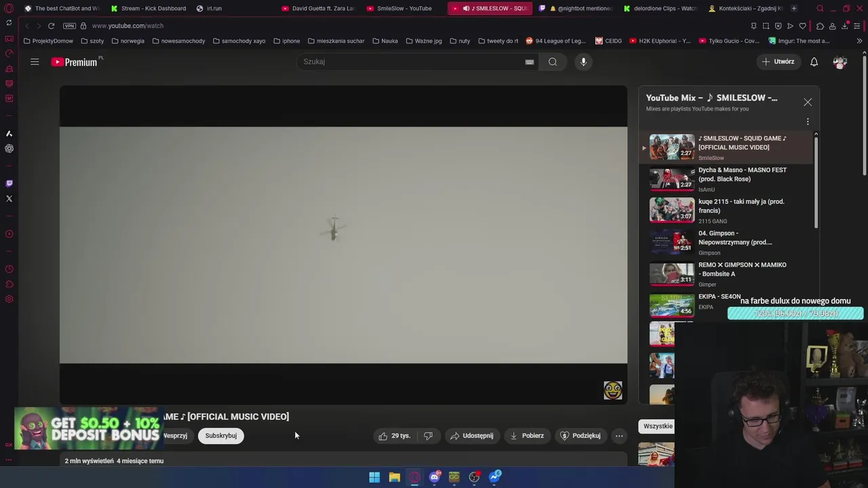Viewport: 868px width, 488px height.
Task: Open Opera easy setup menu icon
Action: click(857, 26)
